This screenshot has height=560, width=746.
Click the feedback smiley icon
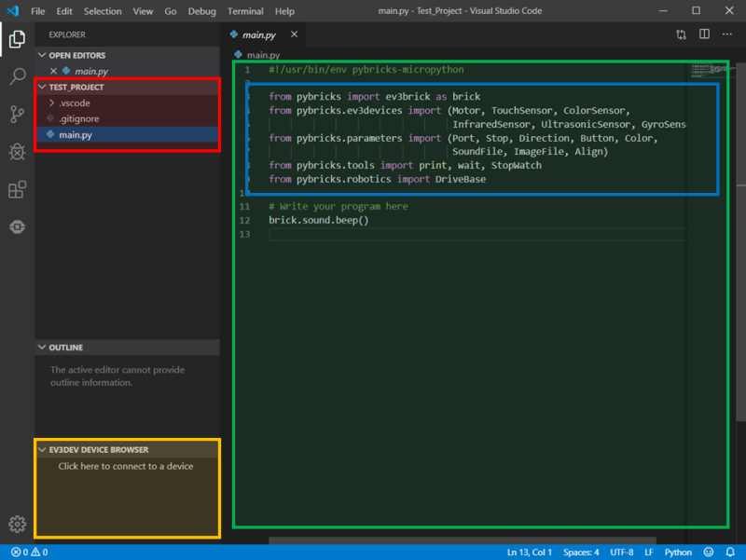click(709, 553)
